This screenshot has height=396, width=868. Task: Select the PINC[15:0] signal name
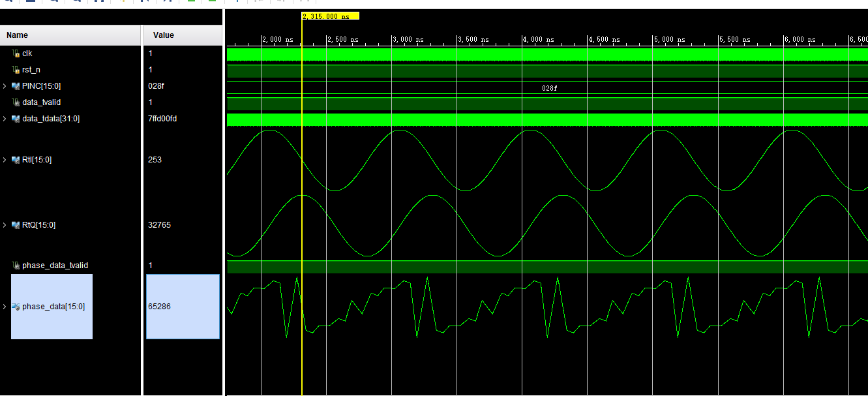[x=42, y=86]
